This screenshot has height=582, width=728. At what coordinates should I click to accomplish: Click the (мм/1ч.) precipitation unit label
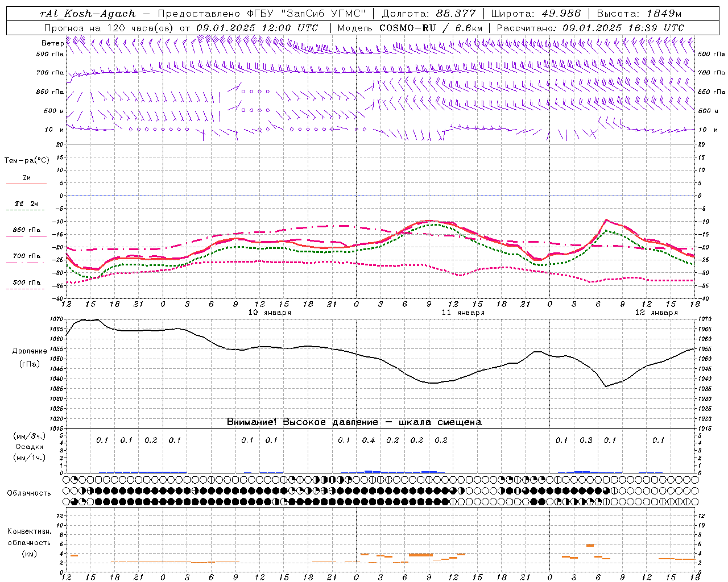tap(30, 458)
